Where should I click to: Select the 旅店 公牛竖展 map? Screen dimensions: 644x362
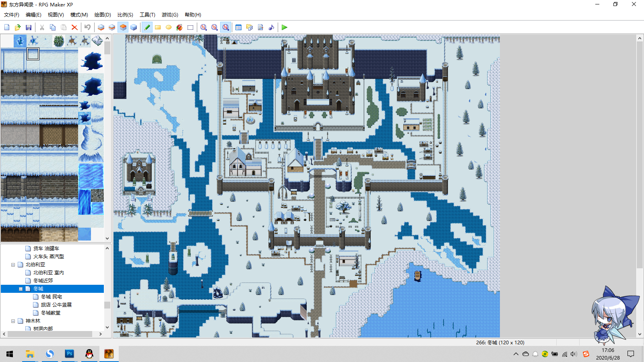pos(56,305)
